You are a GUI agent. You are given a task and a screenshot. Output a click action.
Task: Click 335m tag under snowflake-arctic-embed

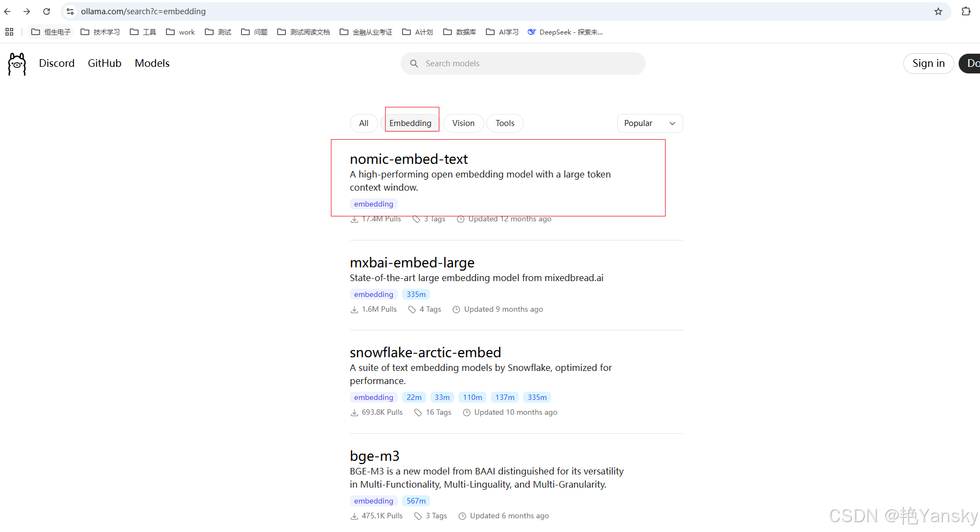coord(537,397)
